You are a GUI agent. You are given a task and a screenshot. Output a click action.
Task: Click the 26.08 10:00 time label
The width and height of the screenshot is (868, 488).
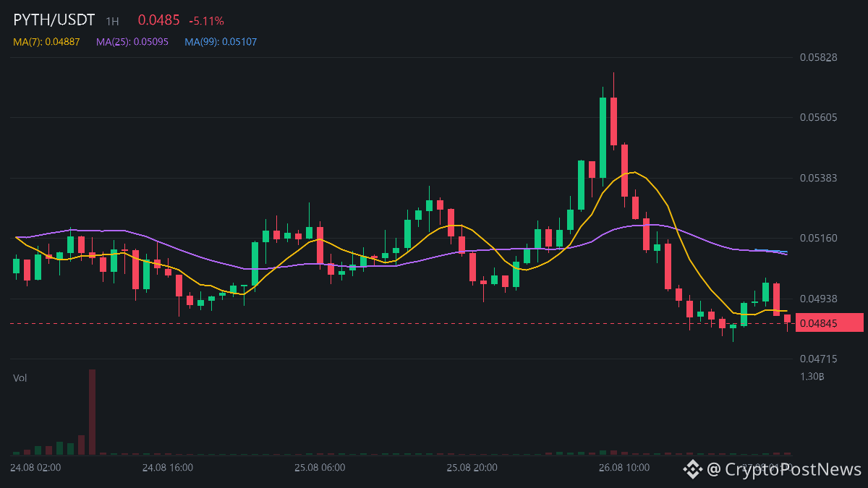(624, 468)
